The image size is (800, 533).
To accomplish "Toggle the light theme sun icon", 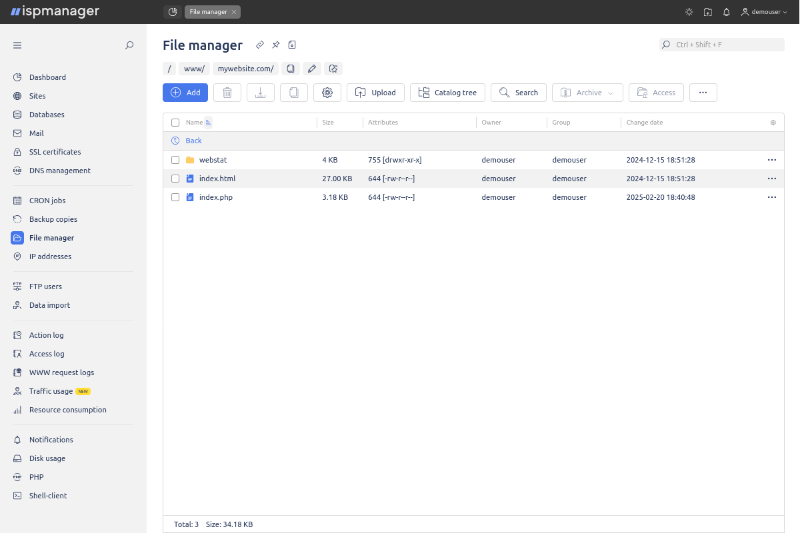I will point(689,12).
